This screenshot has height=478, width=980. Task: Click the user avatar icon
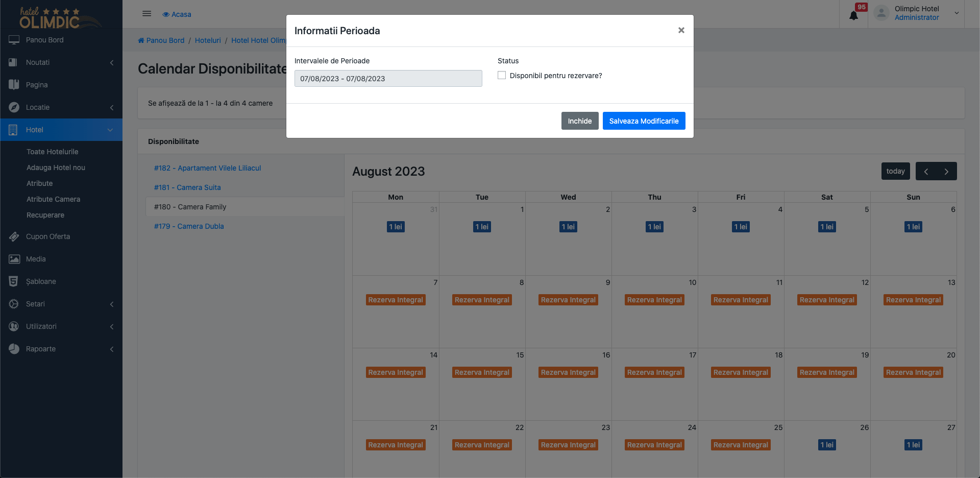pyautogui.click(x=881, y=13)
